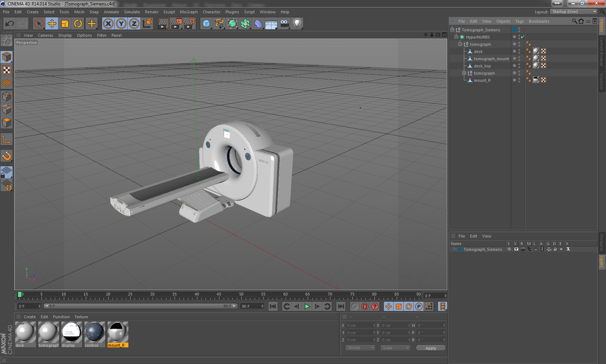Select the desk_top object row
This screenshot has width=606, height=364.
482,66
